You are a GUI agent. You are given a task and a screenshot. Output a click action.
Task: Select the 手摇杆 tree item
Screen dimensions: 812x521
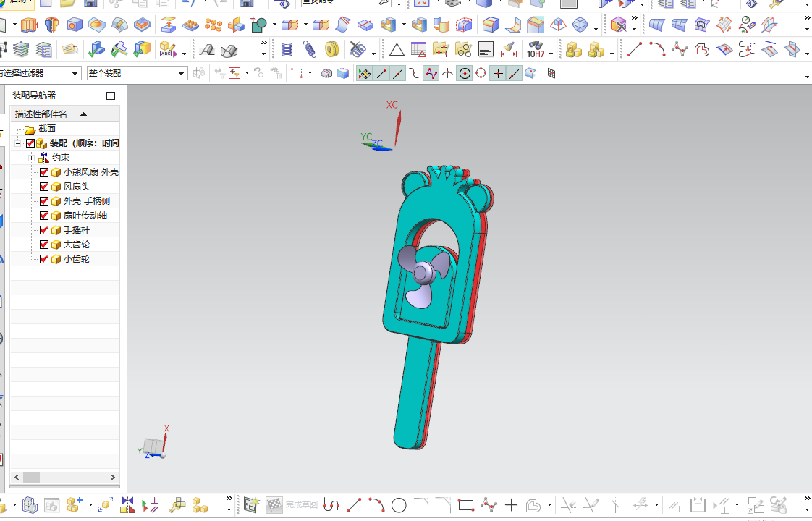tap(76, 230)
